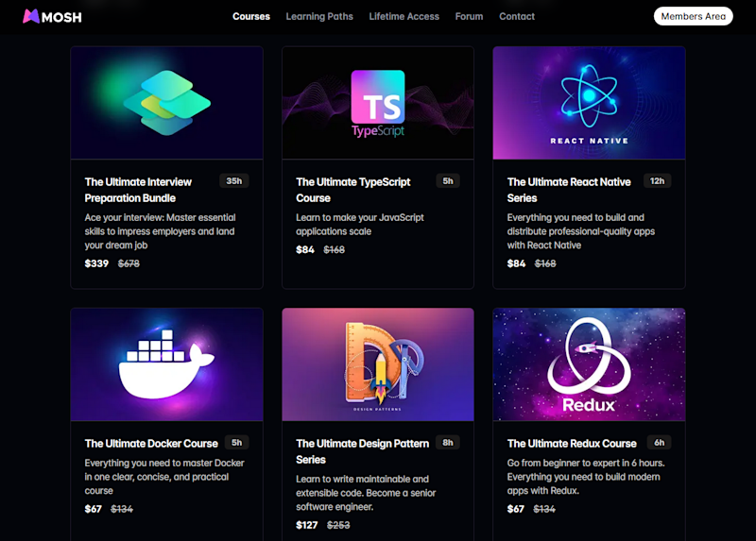Open the Courses menu item

point(251,16)
